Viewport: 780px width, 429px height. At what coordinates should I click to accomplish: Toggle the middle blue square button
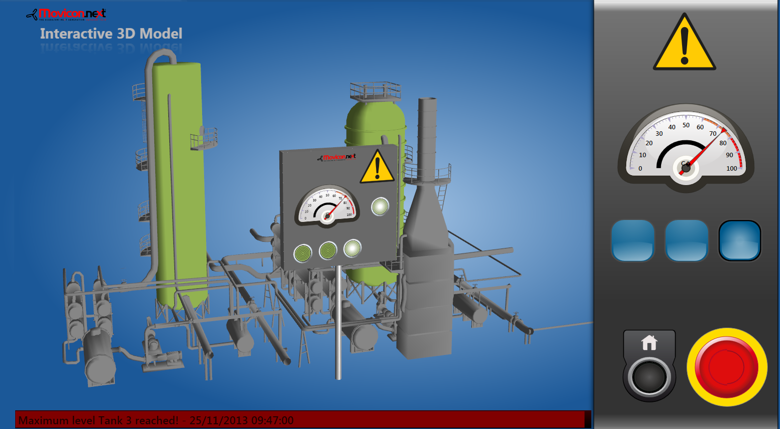tap(686, 241)
